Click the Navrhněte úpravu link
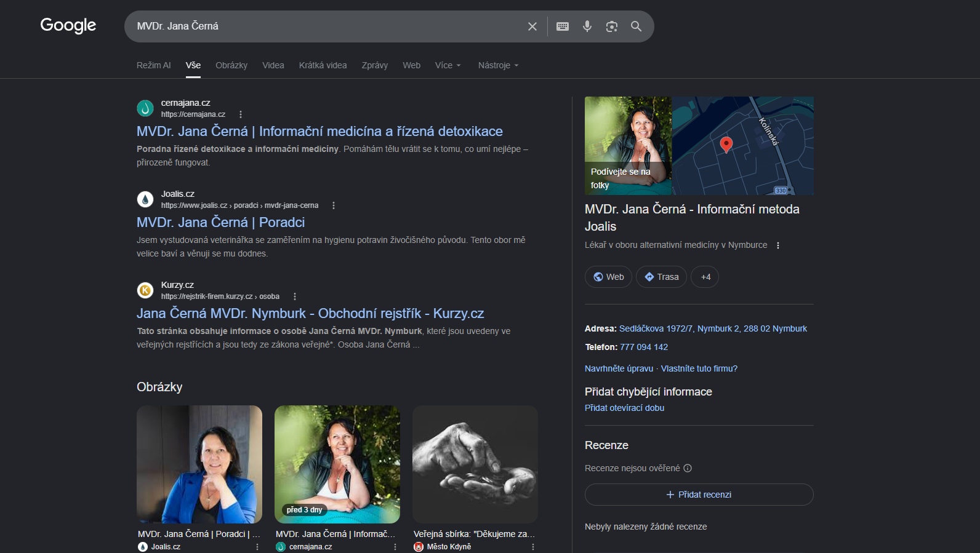Screen dimensions: 980x553 619,368
